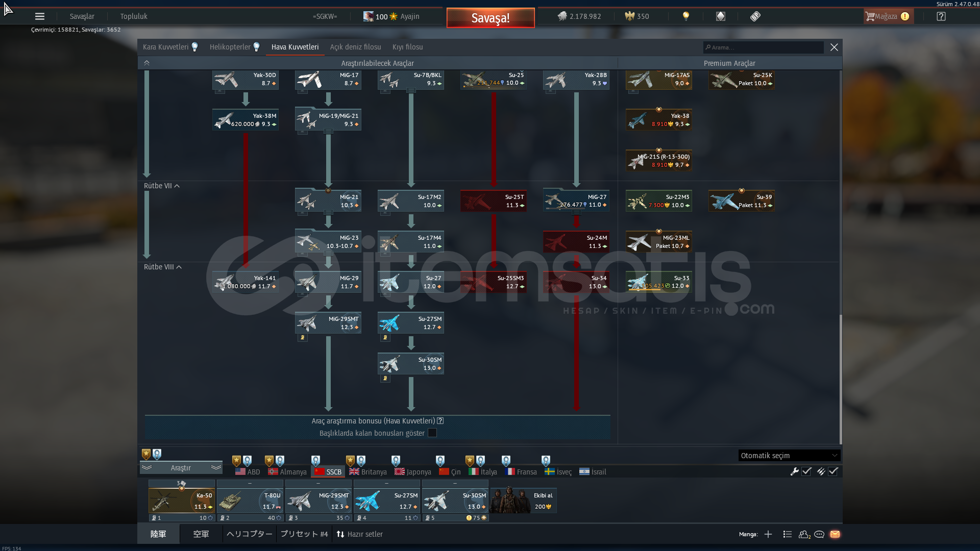Select the Japonya nation tab

pyautogui.click(x=412, y=472)
